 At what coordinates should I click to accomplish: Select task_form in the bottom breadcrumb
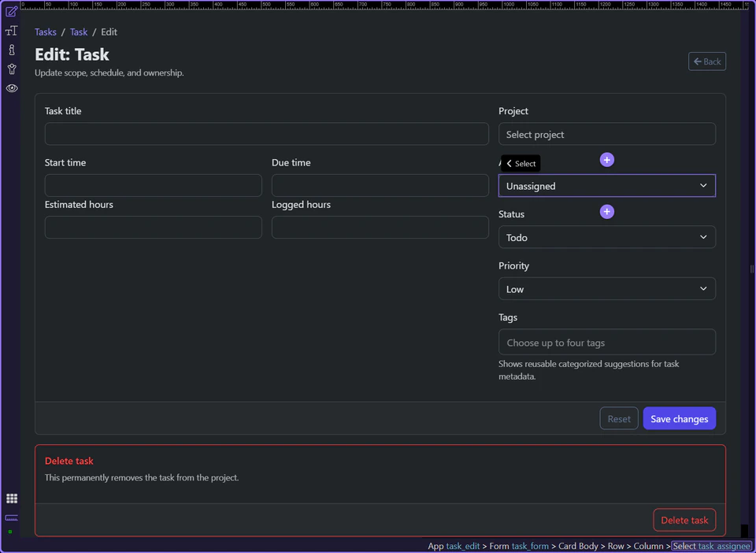pyautogui.click(x=530, y=545)
